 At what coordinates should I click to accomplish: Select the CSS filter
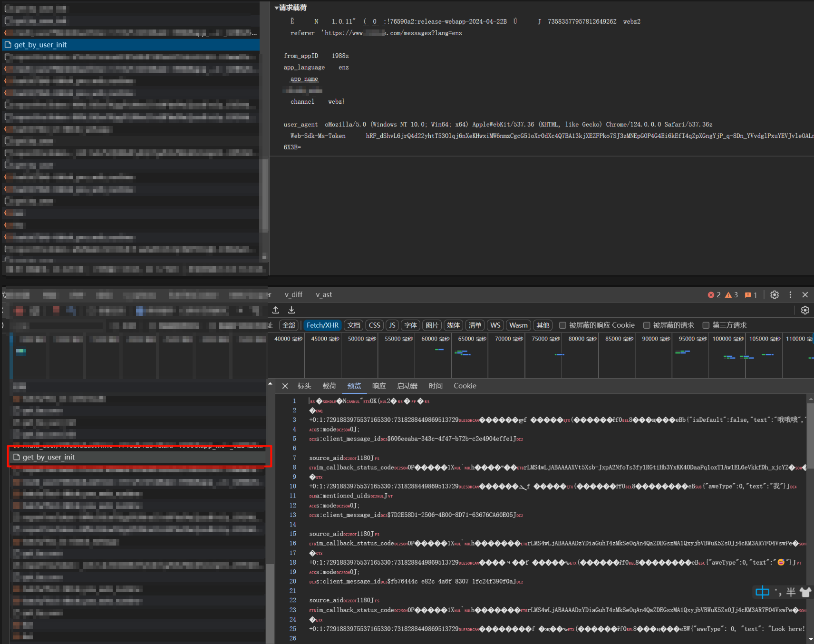(x=375, y=325)
